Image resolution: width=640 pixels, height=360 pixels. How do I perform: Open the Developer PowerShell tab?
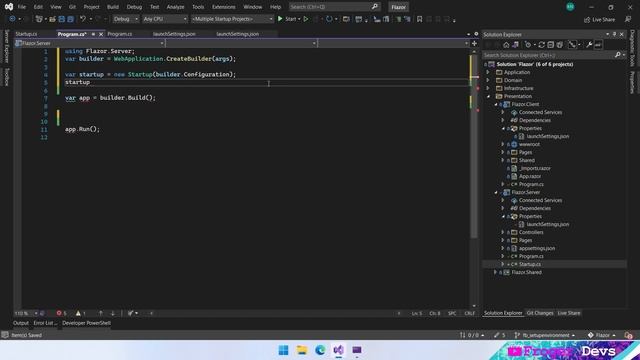point(86,323)
